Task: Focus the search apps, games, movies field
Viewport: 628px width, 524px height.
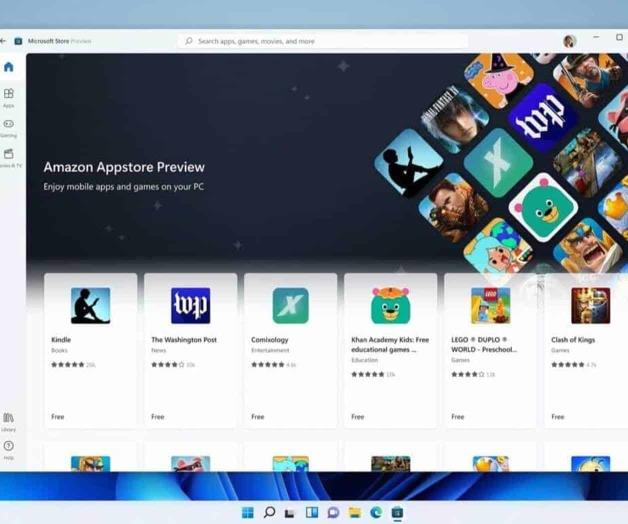Action: pyautogui.click(x=323, y=41)
